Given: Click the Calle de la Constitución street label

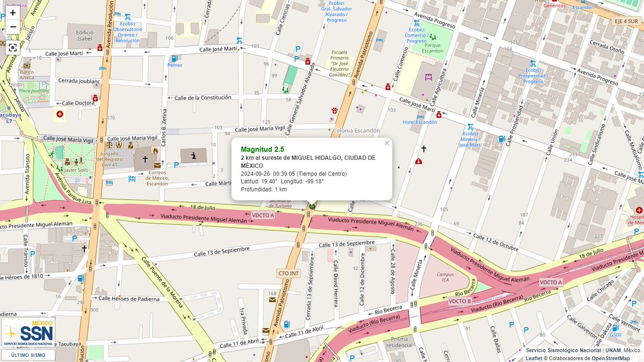Looking at the screenshot, I should (x=202, y=98).
